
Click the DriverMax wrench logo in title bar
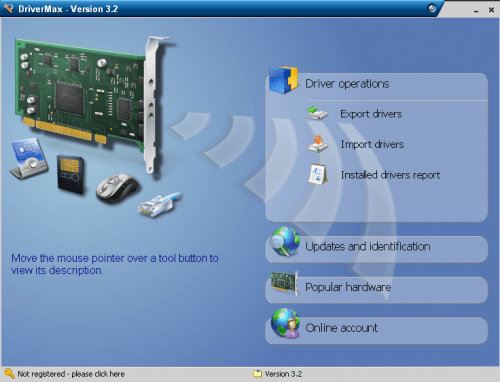(x=8, y=8)
